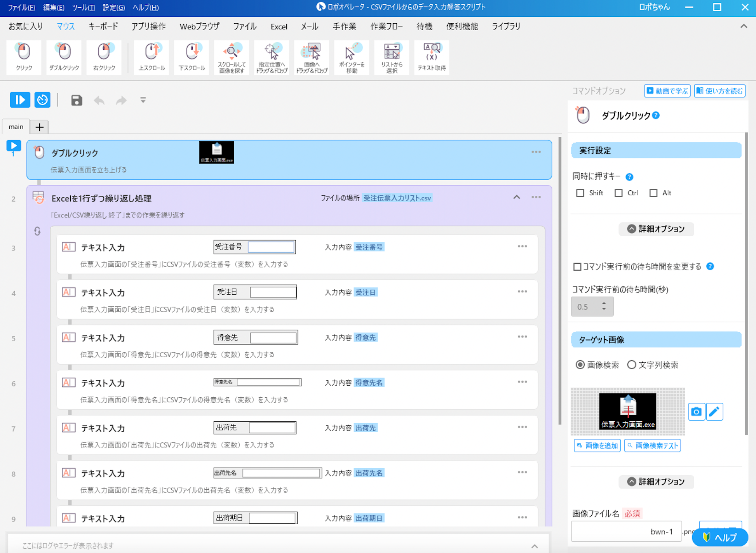
Task: Open the ファイル(F) menu
Action: click(21, 7)
